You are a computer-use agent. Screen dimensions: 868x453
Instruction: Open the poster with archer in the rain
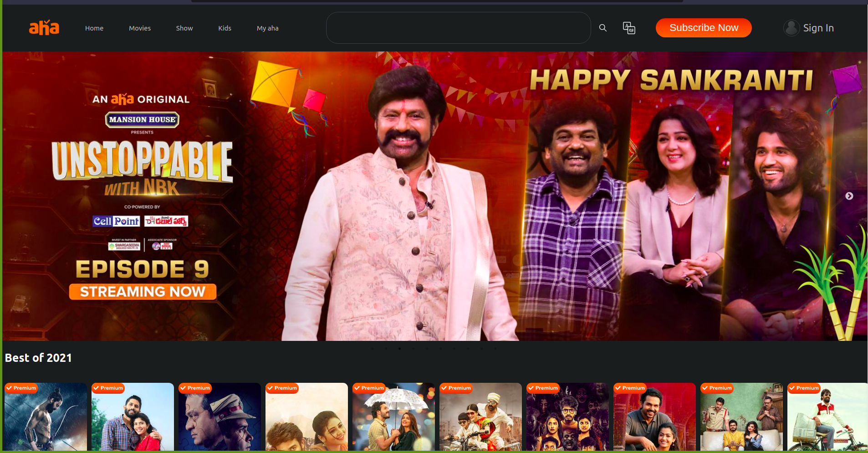[x=46, y=419]
